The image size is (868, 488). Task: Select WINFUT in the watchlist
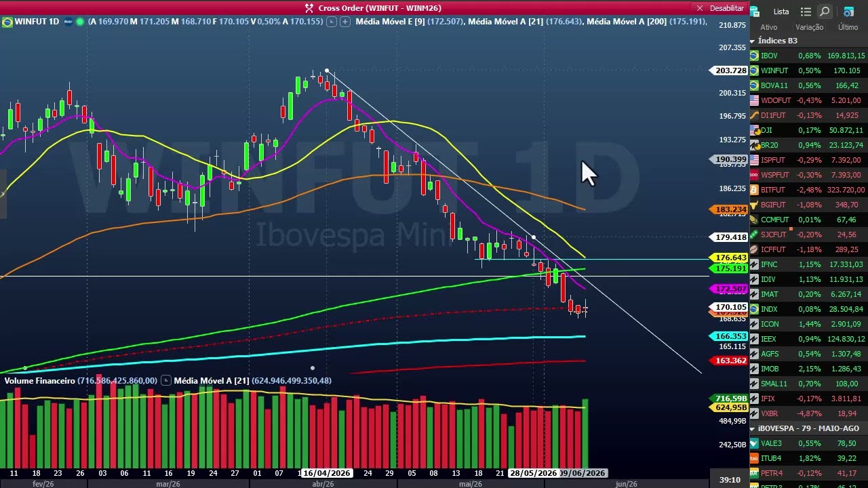[808, 70]
